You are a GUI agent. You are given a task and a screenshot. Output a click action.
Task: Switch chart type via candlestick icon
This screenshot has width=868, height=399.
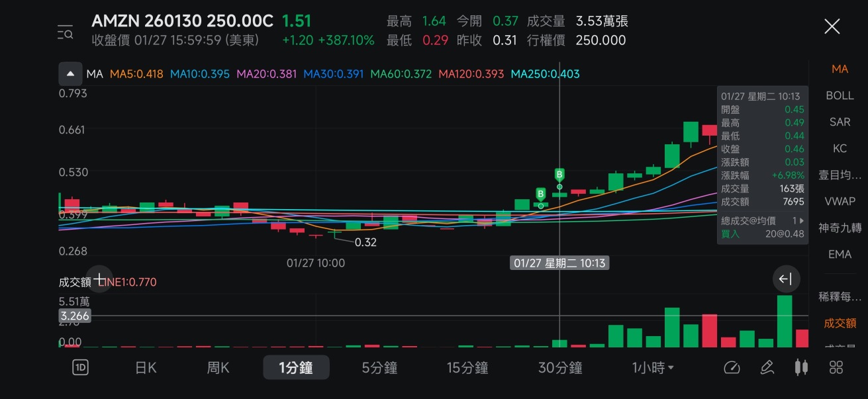click(801, 368)
